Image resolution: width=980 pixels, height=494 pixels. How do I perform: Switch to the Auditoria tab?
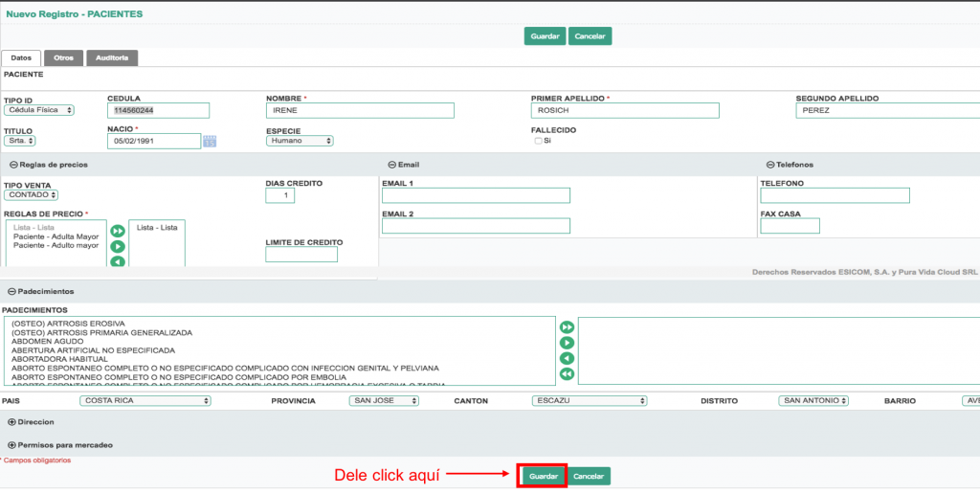[x=113, y=58]
